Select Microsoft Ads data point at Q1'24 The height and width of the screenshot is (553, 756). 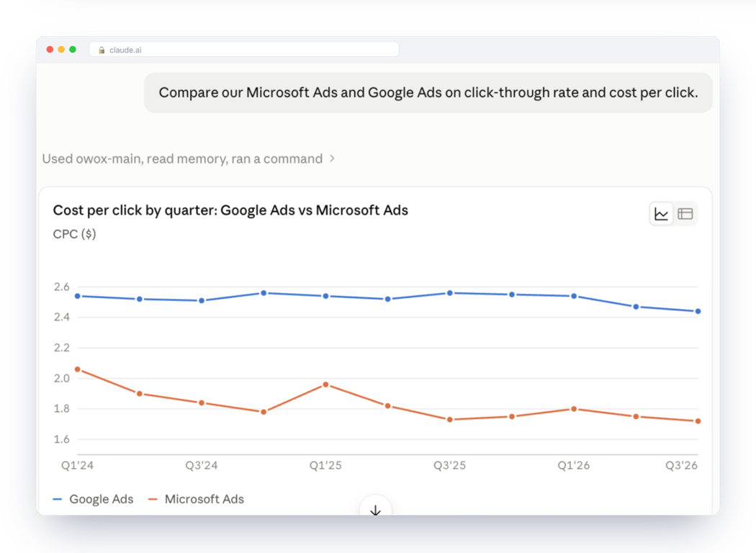[78, 369]
